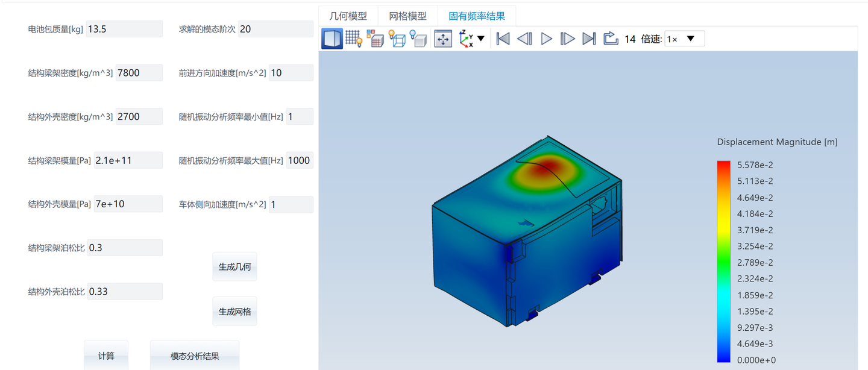Click the 随机振动分析频率最大值 input field
The height and width of the screenshot is (370, 868).
[x=300, y=160]
